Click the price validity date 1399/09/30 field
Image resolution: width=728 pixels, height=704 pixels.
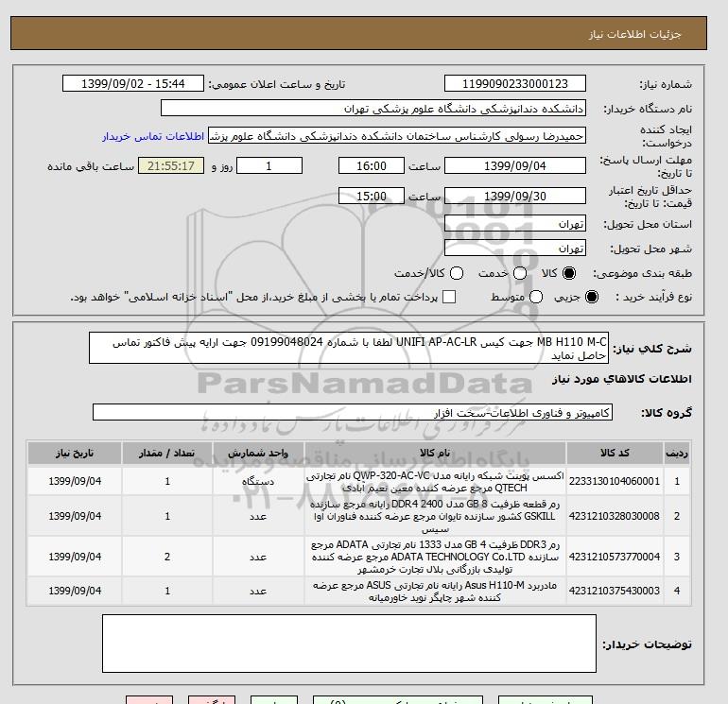coord(515,196)
